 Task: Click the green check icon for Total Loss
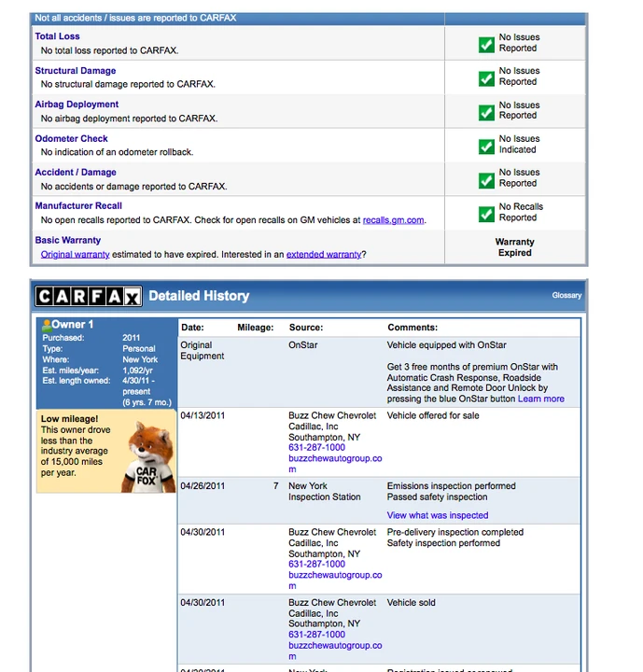pyautogui.click(x=486, y=45)
